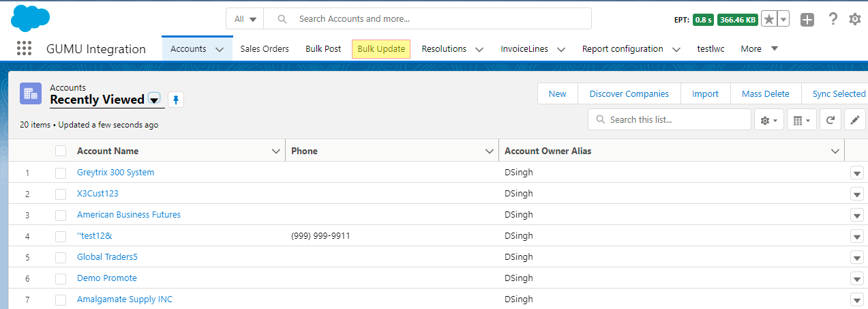Open the Demo Promote account
868x309 pixels.
[x=107, y=278]
